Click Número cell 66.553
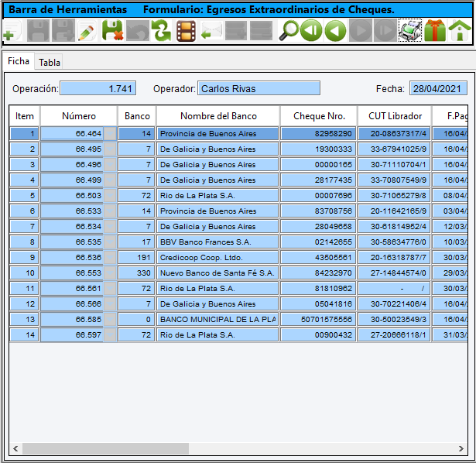Image resolution: width=476 pixels, height=463 pixels. 72,273
